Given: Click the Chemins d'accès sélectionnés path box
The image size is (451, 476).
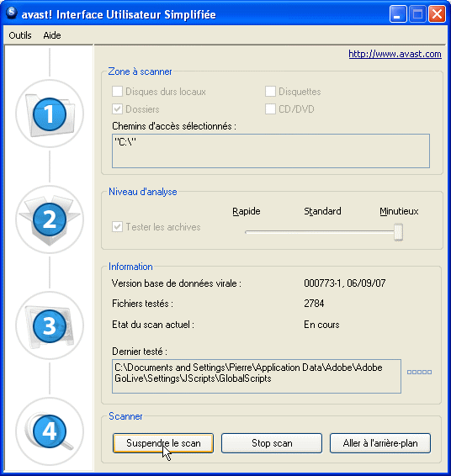Looking at the screenshot, I should pyautogui.click(x=271, y=151).
